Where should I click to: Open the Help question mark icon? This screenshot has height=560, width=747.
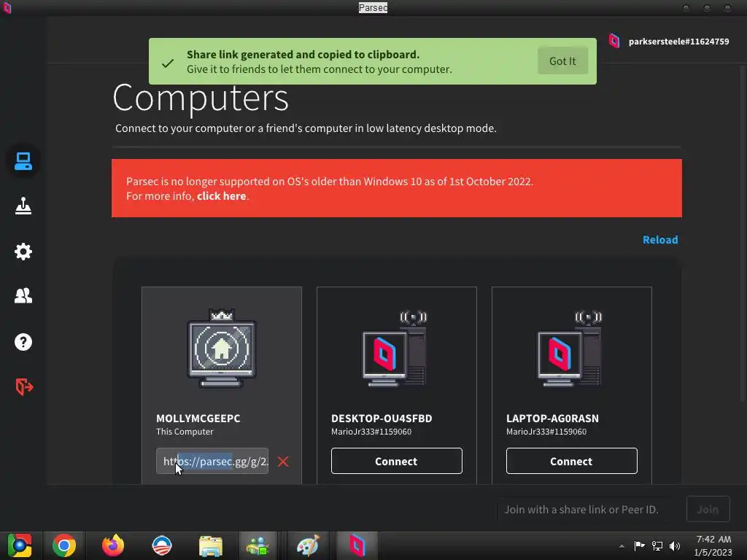[23, 341]
